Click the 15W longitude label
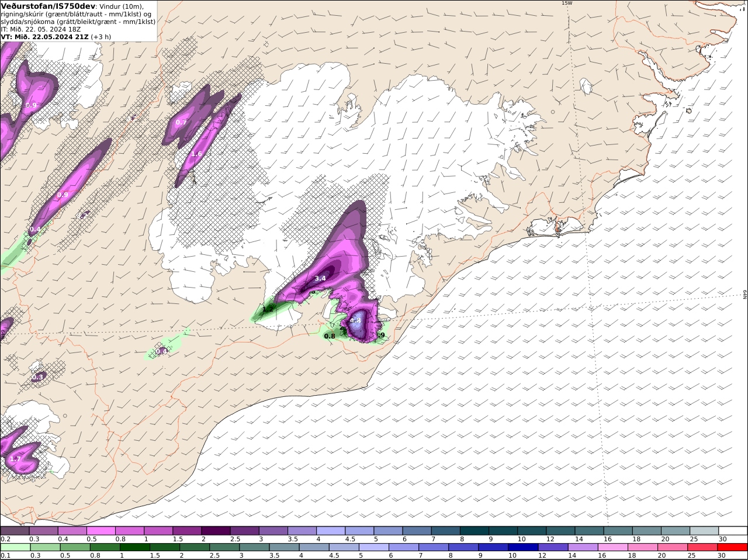748x560 pixels. tap(567, 3)
